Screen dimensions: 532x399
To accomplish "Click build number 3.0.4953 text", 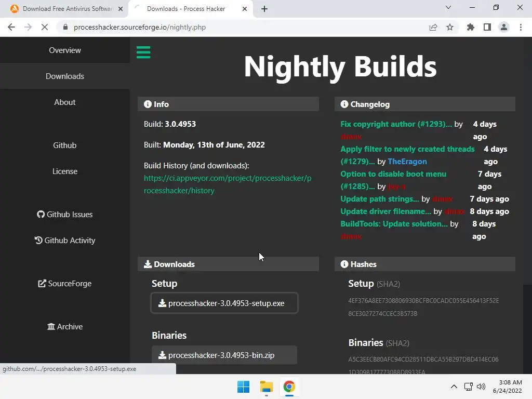I will 180,124.
